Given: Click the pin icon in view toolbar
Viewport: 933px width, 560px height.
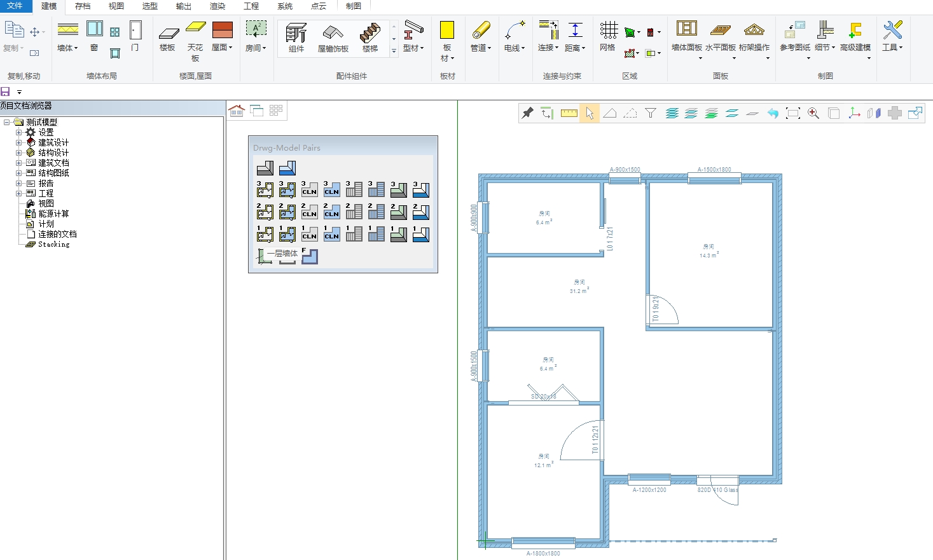Looking at the screenshot, I should click(528, 113).
